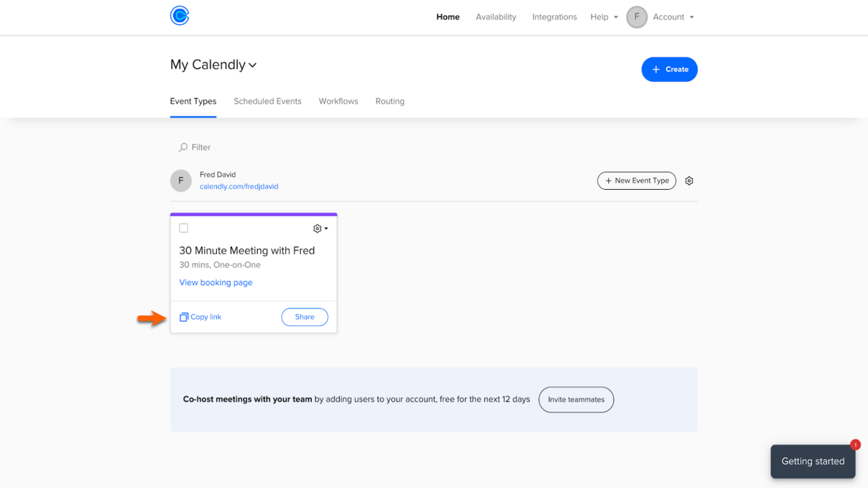Click the Calendly logo icon
Image resolution: width=868 pixels, height=488 pixels.
pyautogui.click(x=179, y=16)
